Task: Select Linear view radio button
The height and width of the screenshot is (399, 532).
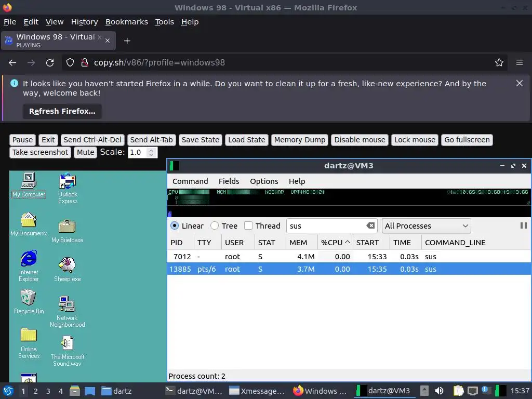Action: (175, 225)
